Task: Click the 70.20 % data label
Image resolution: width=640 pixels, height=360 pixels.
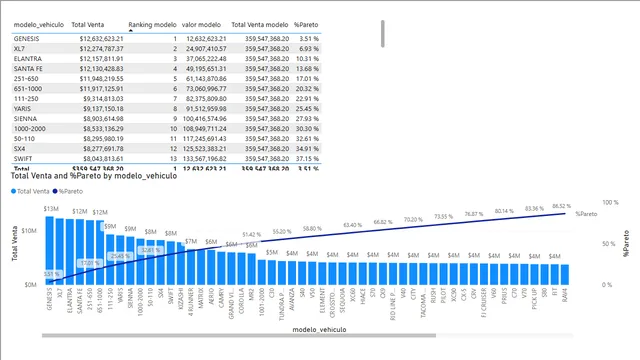Action: (x=413, y=220)
